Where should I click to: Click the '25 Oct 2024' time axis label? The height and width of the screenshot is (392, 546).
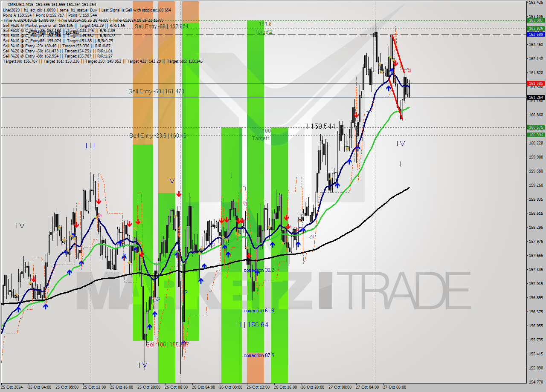tap(12, 387)
